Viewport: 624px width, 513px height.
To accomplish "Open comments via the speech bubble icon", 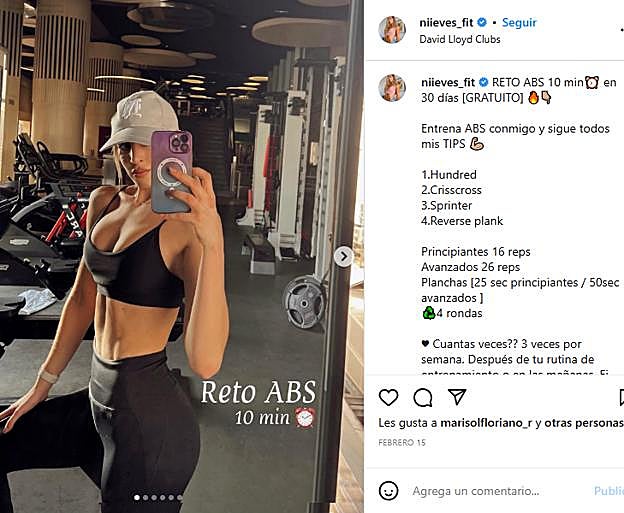I will coord(423,397).
